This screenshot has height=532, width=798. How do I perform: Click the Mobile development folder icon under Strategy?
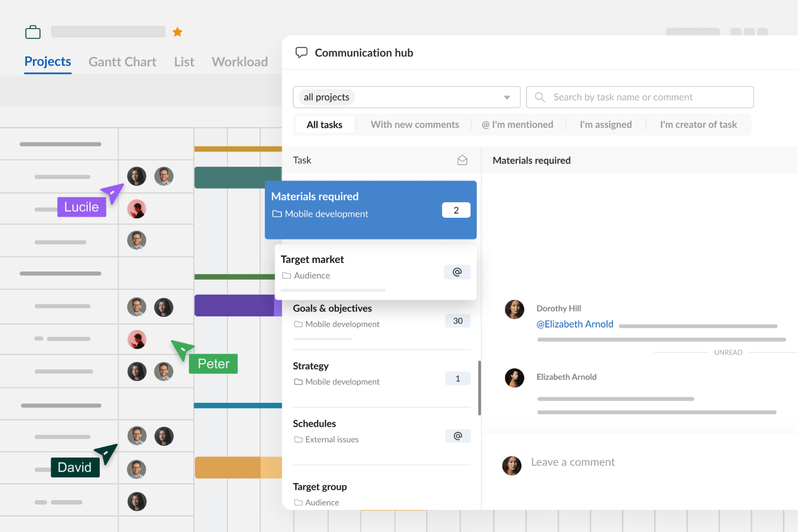coord(298,382)
